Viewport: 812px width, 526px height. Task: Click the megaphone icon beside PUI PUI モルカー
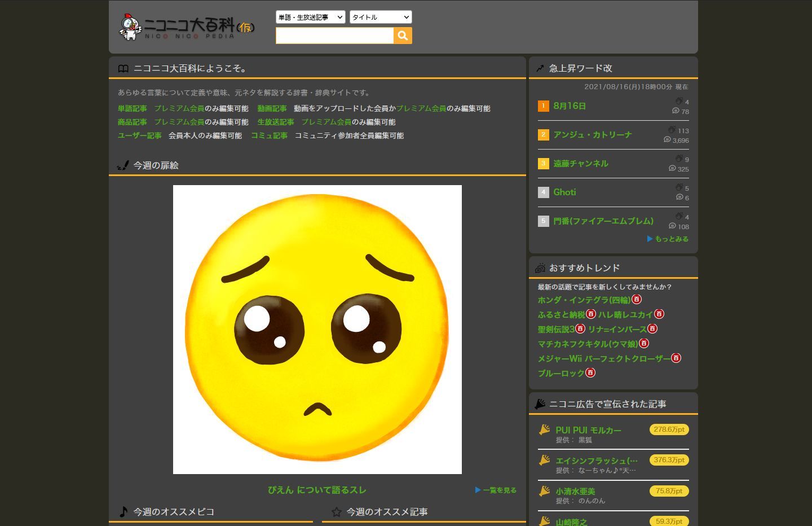coord(544,430)
